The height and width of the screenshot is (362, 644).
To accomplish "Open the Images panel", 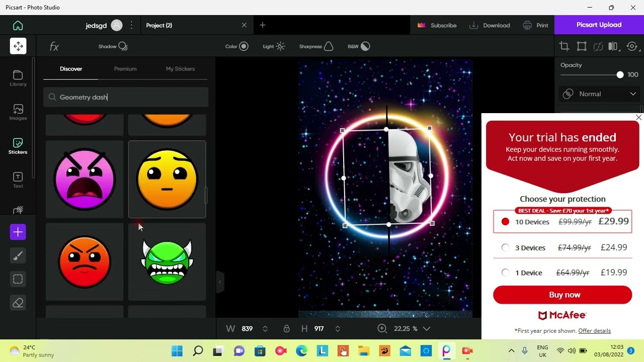I will [18, 112].
